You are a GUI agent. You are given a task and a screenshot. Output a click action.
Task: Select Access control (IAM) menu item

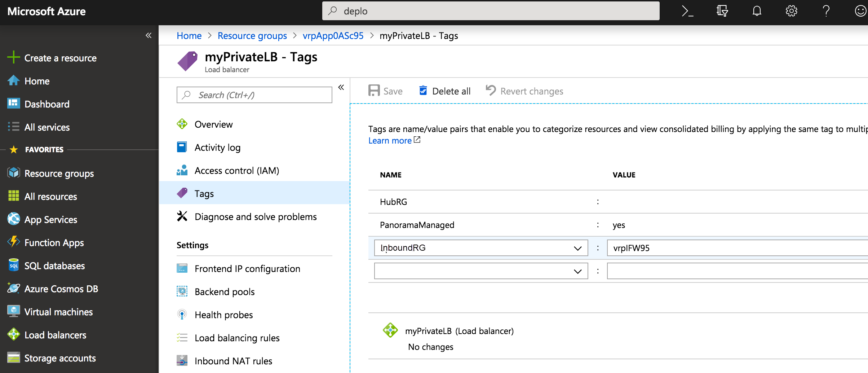[x=237, y=171]
